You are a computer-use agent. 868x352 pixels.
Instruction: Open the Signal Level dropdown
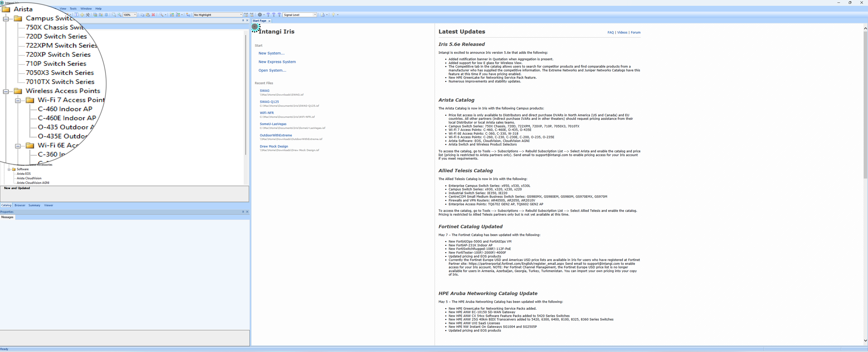click(x=315, y=15)
